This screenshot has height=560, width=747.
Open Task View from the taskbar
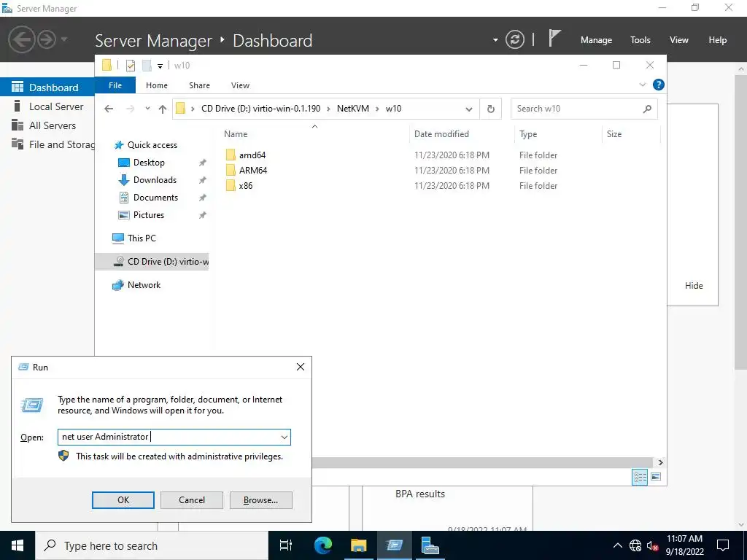(286, 545)
